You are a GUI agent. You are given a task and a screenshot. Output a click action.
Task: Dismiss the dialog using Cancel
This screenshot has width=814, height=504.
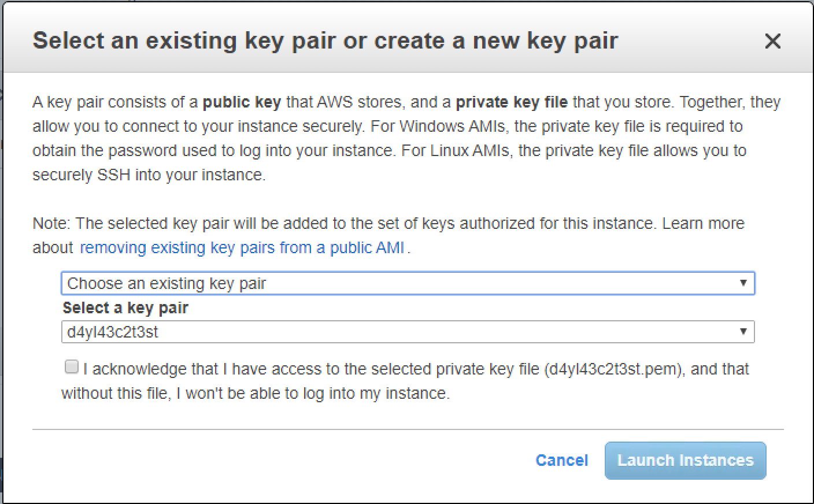[x=561, y=460]
